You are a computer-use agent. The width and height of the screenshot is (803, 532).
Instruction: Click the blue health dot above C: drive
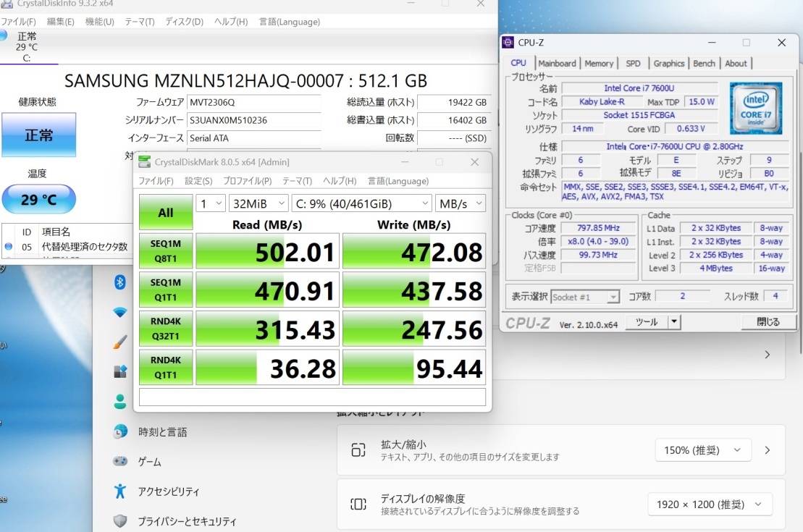pyautogui.click(x=3, y=35)
